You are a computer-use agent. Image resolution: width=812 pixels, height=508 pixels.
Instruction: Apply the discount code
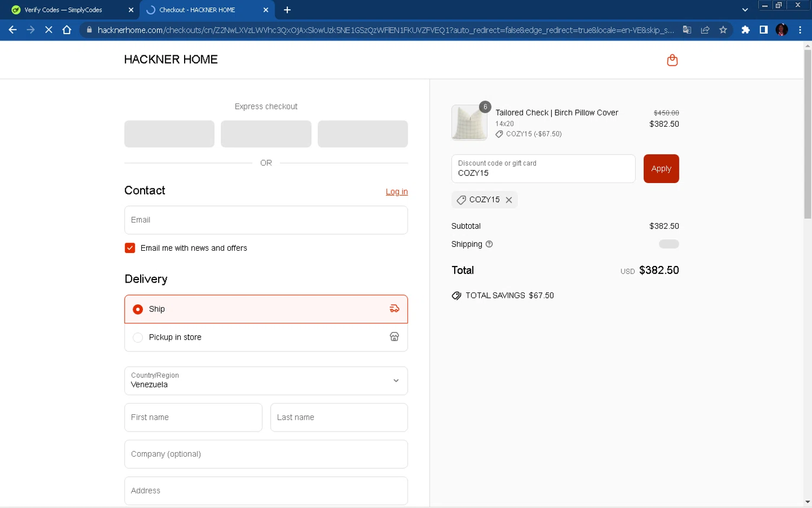click(x=661, y=168)
